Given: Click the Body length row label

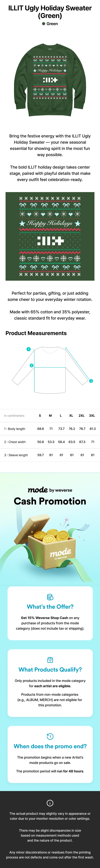Looking at the screenshot, I should (15, 429).
